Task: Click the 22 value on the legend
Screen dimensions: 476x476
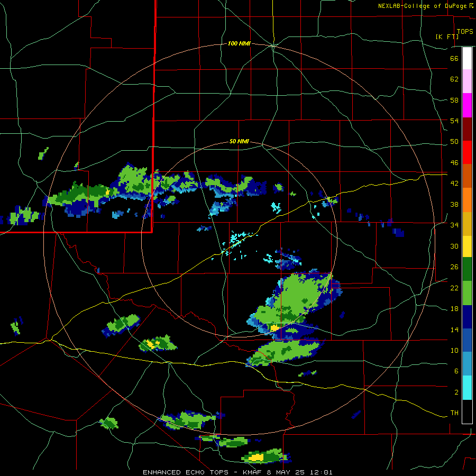Action: pos(454,288)
